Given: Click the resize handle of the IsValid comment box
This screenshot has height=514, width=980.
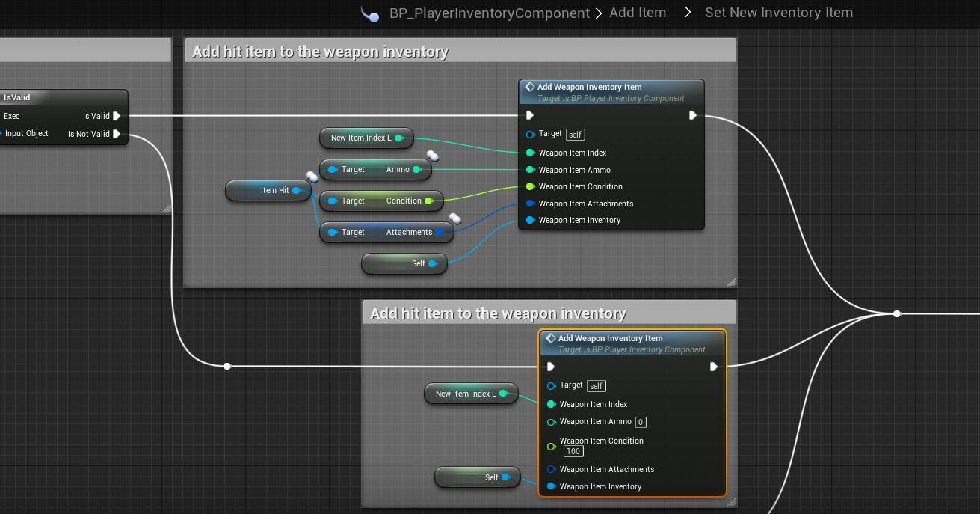Looking at the screenshot, I should [166, 209].
